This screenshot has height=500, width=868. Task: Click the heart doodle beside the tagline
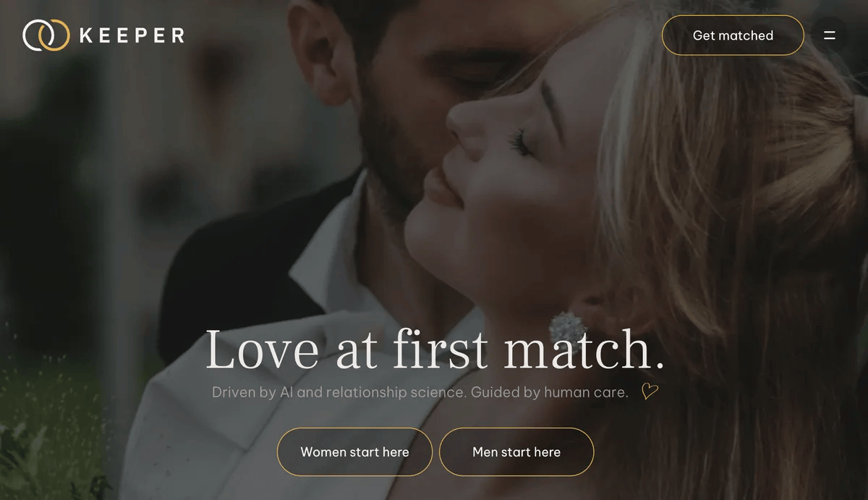click(650, 391)
